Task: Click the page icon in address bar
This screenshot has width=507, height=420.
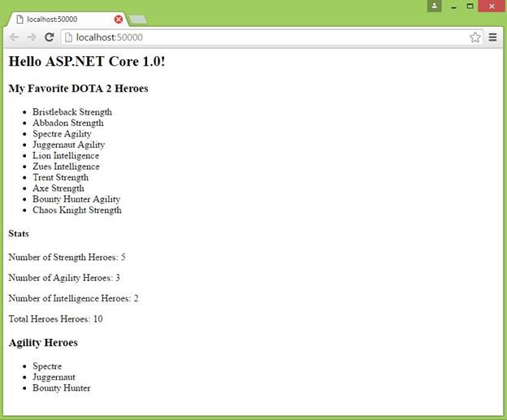Action: pyautogui.click(x=68, y=37)
